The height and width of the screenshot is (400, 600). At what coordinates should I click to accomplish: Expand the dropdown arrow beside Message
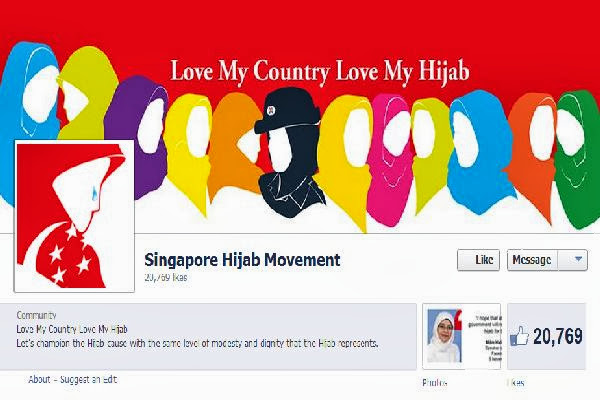(573, 260)
